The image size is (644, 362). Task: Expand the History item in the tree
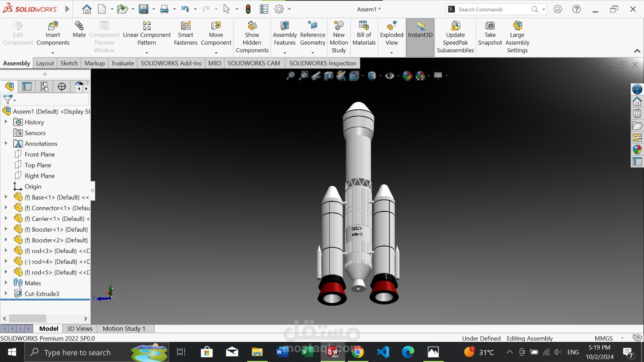coord(6,122)
